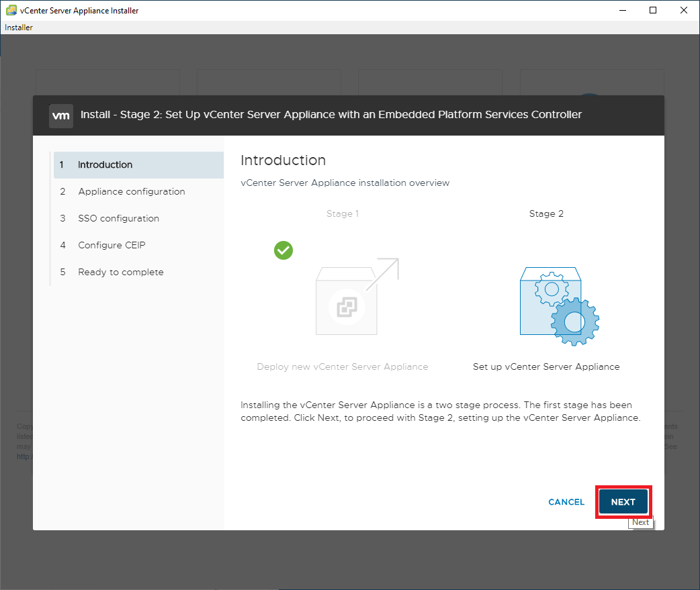Click the Stage 2 label

546,214
